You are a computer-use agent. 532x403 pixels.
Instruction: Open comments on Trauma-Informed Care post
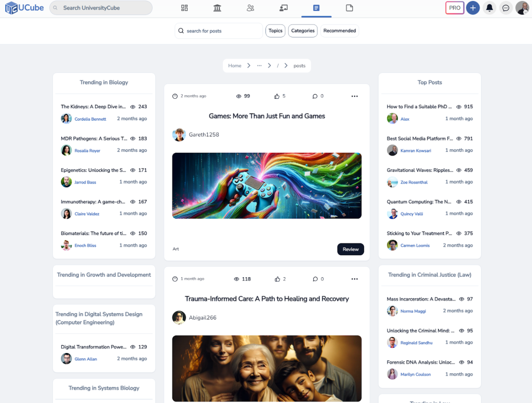click(x=315, y=279)
